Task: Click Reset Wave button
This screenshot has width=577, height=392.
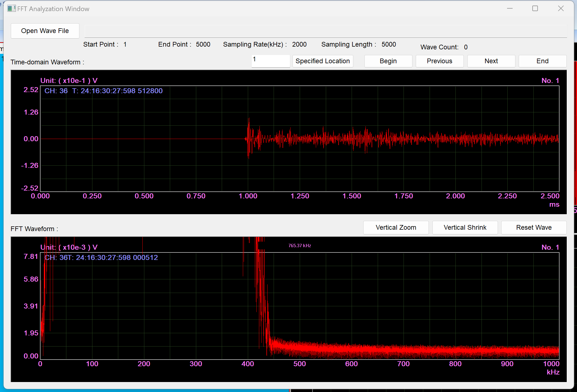Action: (x=534, y=227)
